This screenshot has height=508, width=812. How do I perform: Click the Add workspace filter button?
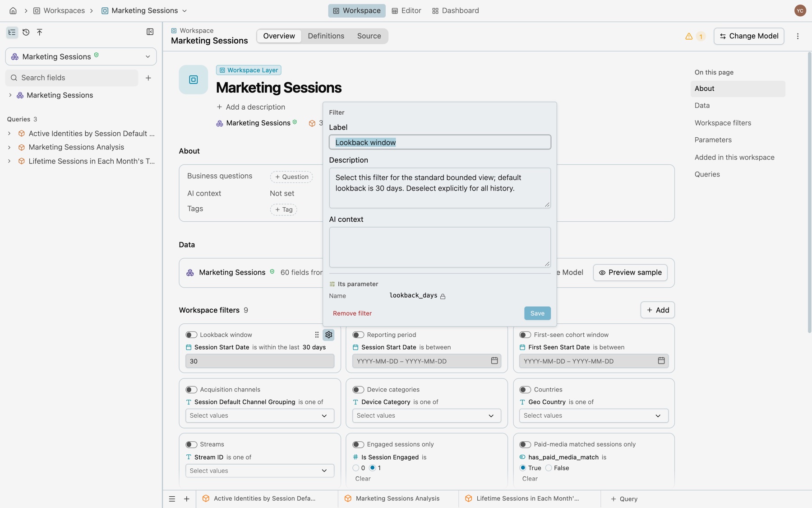(x=657, y=310)
